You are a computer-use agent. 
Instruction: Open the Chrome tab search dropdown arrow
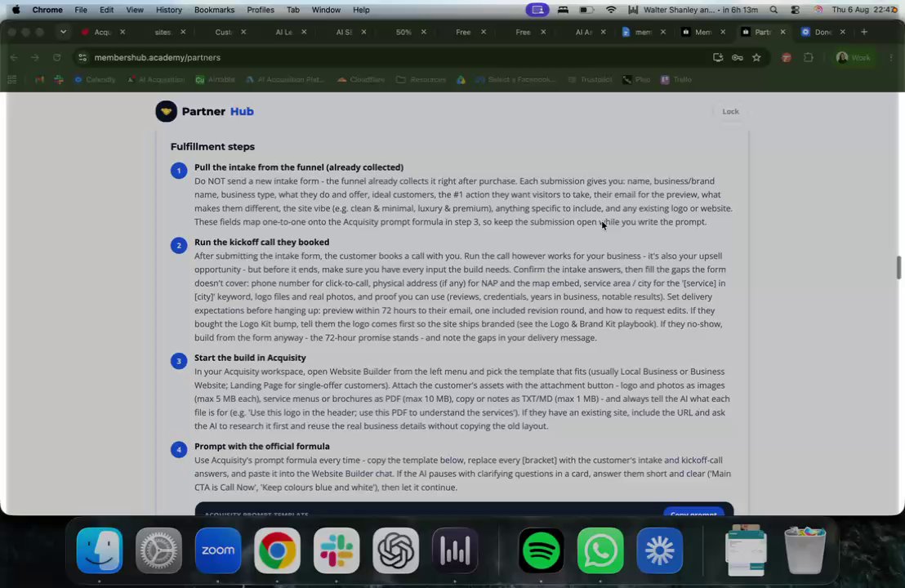(x=63, y=32)
